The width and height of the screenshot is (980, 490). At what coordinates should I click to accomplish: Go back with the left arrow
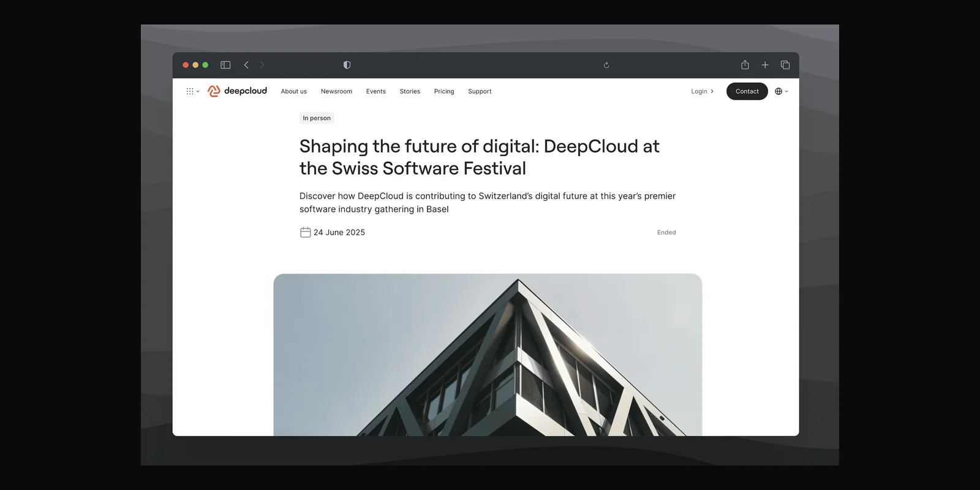click(246, 65)
